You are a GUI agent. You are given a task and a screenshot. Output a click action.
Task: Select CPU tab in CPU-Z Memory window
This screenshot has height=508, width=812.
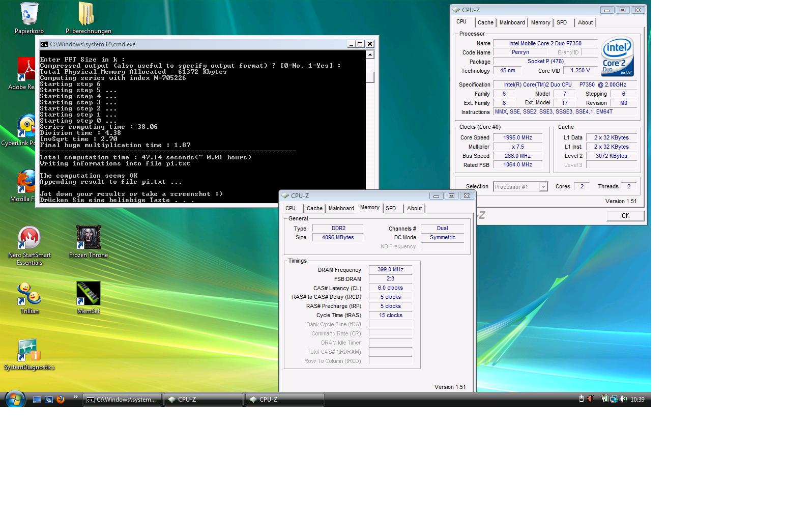[x=291, y=208]
